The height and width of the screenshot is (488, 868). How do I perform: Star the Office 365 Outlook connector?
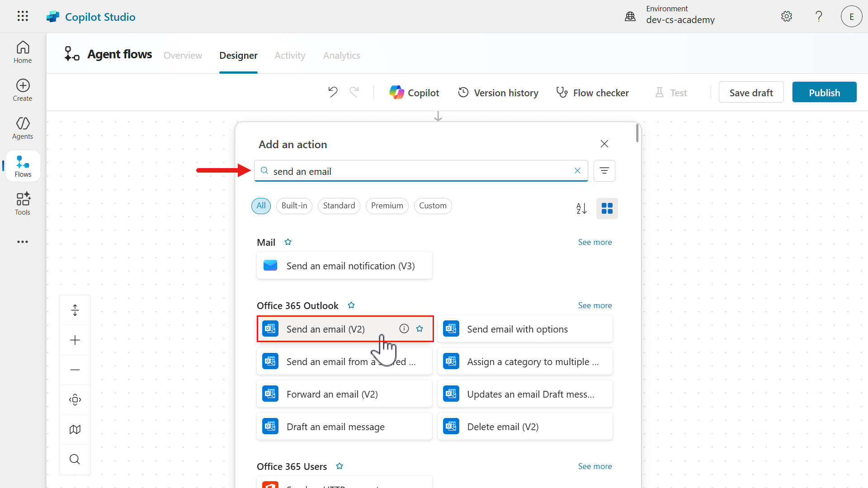pos(351,305)
